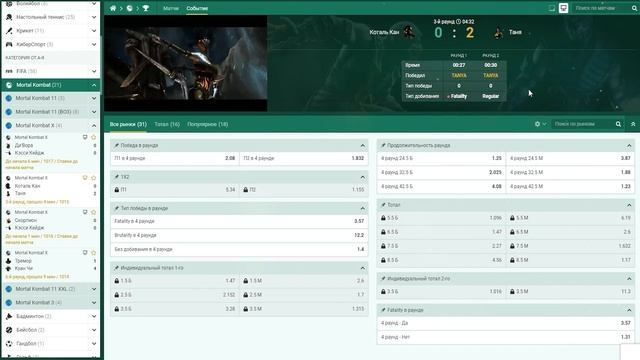Viewport: 640px width, 360px height.
Task: Open the Тотал (16) tab
Action: click(x=167, y=124)
